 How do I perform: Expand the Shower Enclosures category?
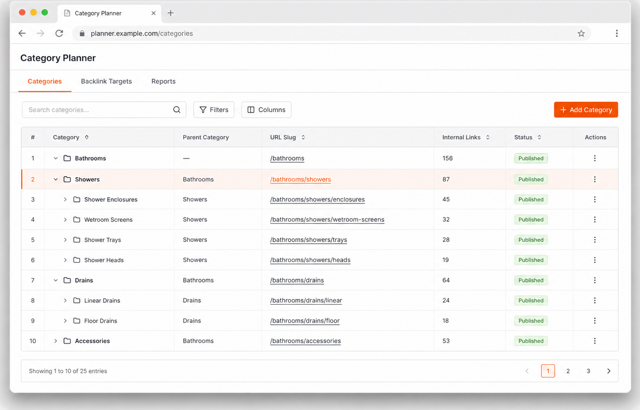tap(65, 199)
